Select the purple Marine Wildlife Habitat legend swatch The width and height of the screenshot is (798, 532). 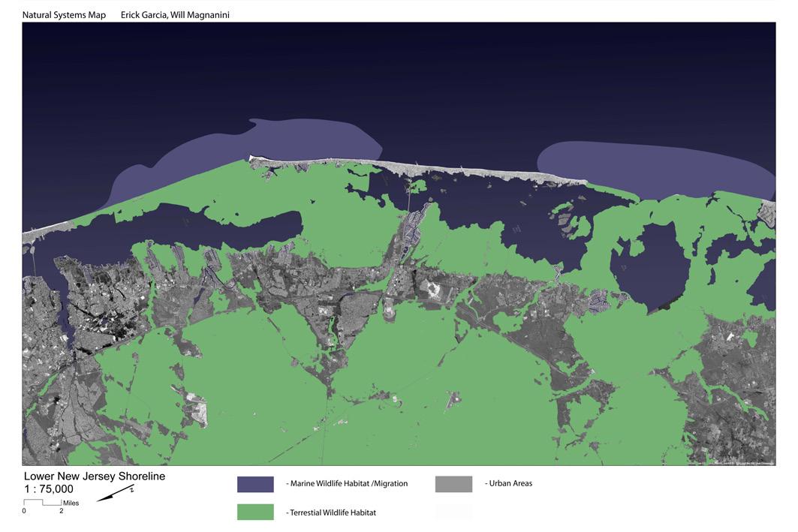coord(255,484)
